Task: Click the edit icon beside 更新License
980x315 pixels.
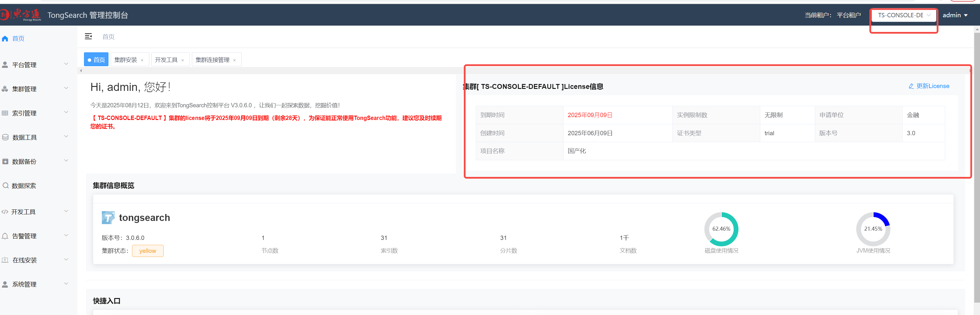Action: (911, 86)
